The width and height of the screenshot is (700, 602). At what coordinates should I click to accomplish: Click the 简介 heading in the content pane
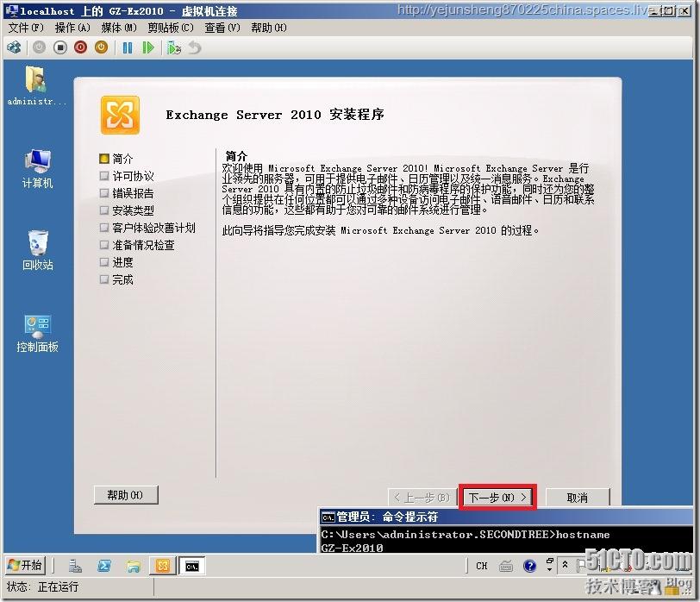point(236,156)
